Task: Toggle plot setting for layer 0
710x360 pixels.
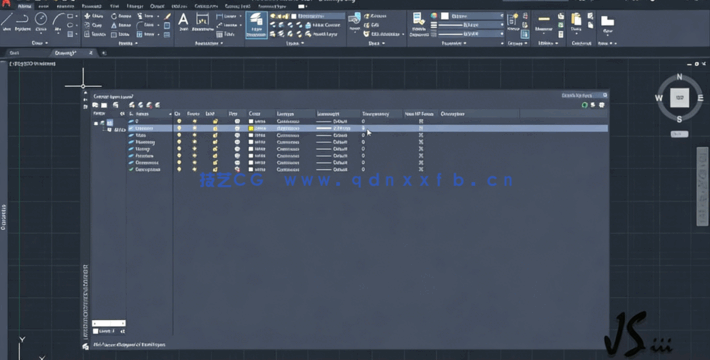Action: [237, 121]
